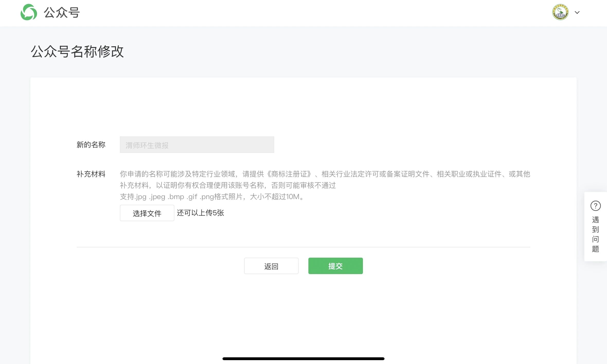Open the 遇到问题 side help text

[595, 234]
